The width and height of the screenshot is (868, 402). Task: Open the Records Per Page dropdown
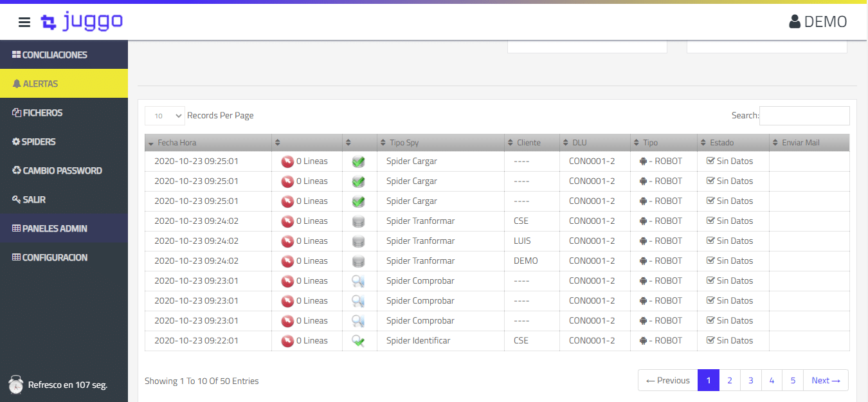coord(165,116)
